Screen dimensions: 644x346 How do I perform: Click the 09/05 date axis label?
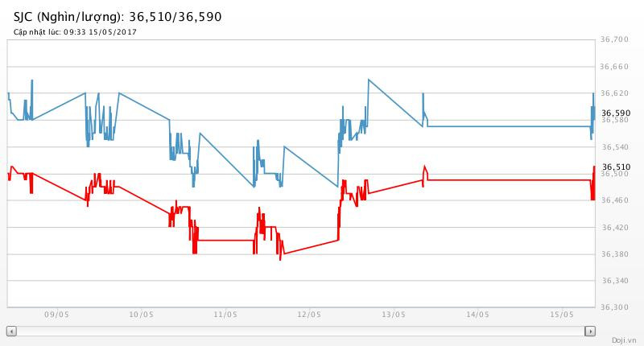pyautogui.click(x=56, y=315)
